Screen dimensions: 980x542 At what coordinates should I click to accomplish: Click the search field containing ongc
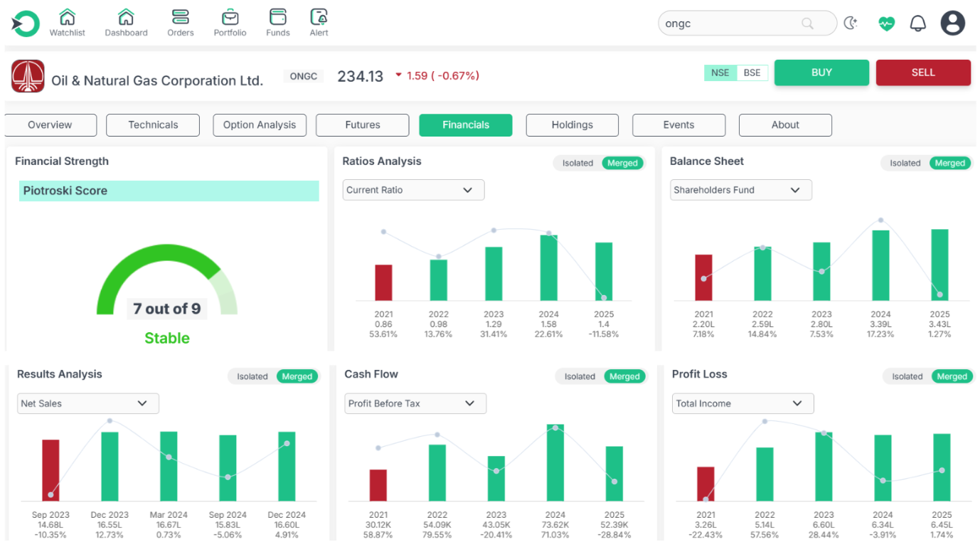(733, 23)
